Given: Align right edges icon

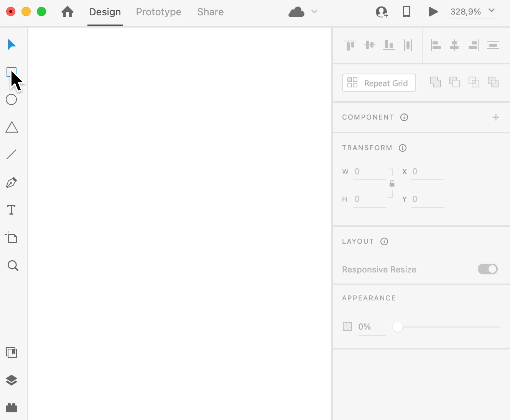Looking at the screenshot, I should (474, 45).
